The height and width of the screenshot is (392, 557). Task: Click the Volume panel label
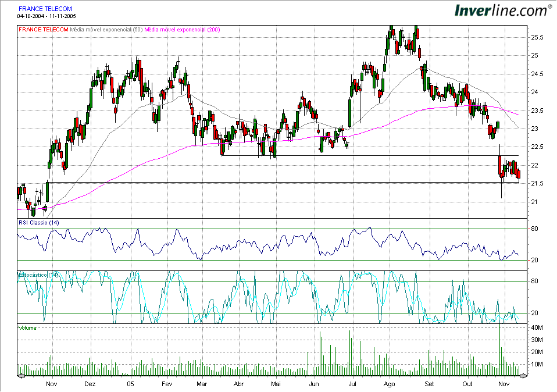27,328
